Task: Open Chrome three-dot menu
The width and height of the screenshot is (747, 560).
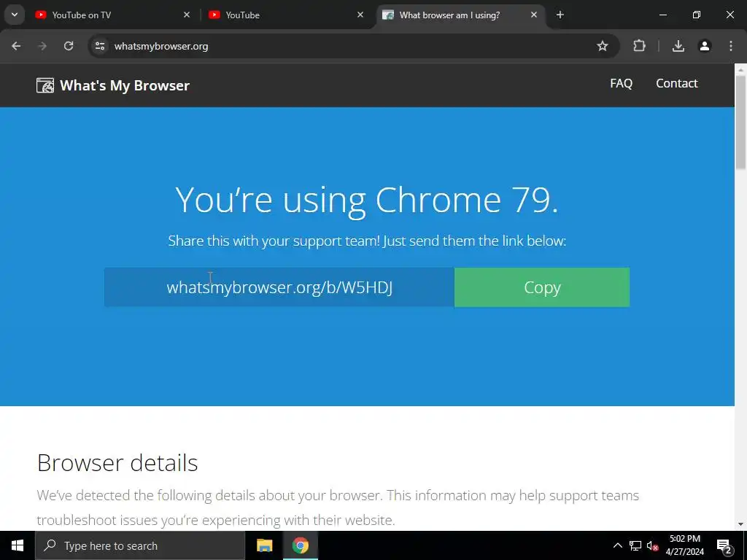Action: 731,46
